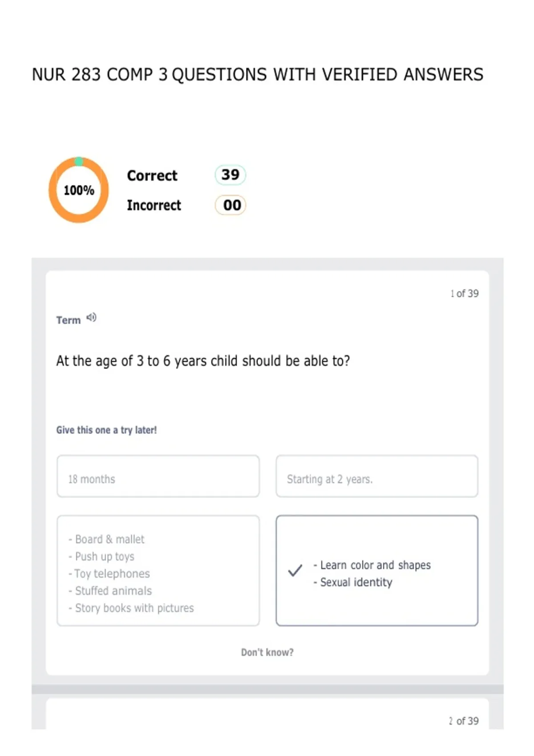Click the 'Incorrect' label
Viewport: 534px width, 756px height.
(154, 205)
